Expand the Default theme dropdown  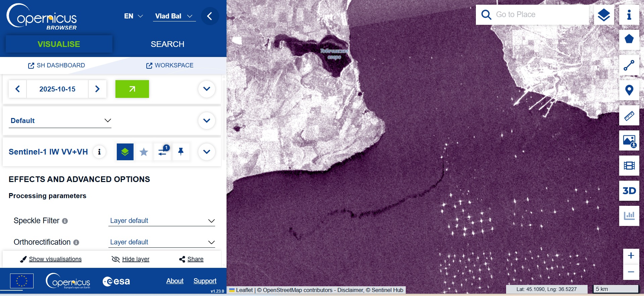[60, 121]
